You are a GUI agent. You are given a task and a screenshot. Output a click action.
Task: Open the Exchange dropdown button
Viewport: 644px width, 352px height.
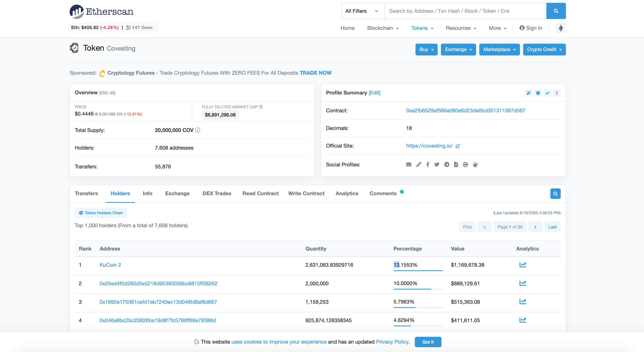point(458,49)
